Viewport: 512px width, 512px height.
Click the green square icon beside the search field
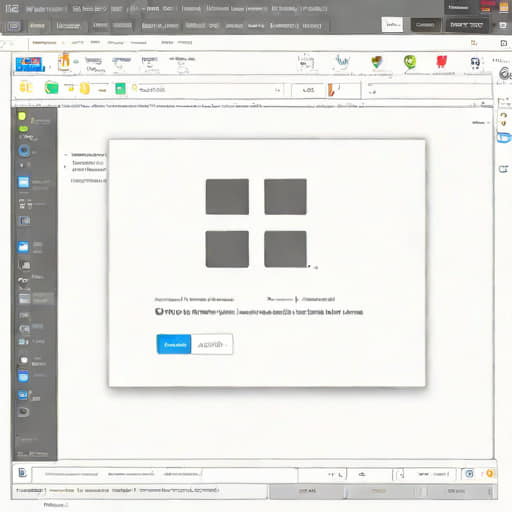coord(120,89)
